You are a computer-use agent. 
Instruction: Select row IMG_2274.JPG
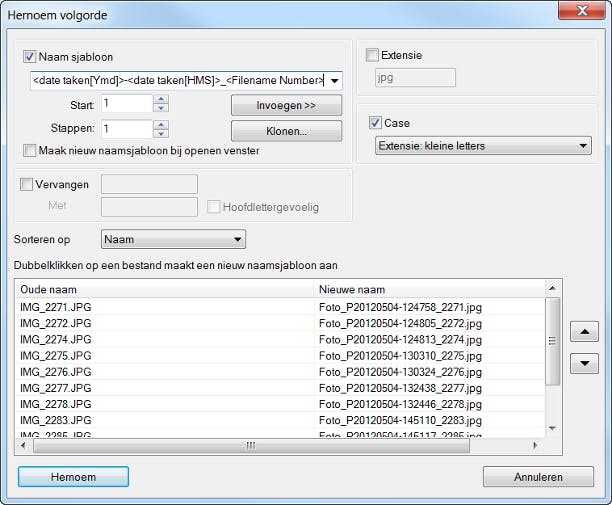pyautogui.click(x=55, y=340)
